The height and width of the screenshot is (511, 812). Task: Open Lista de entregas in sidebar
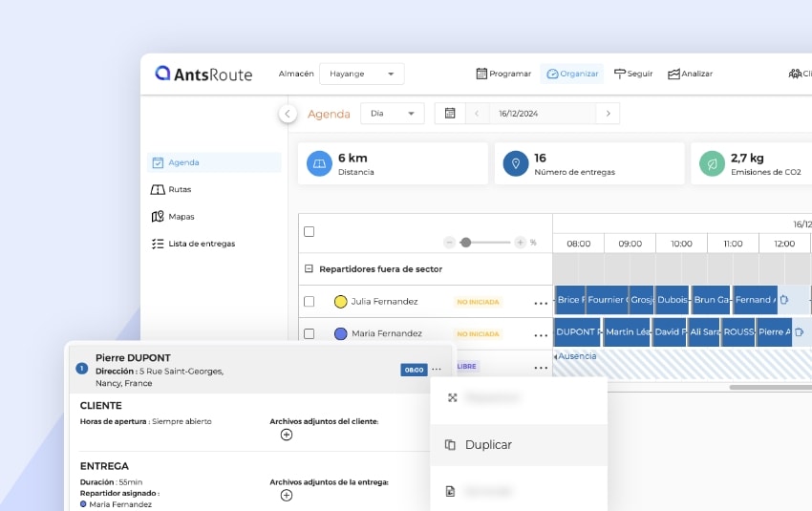point(201,244)
